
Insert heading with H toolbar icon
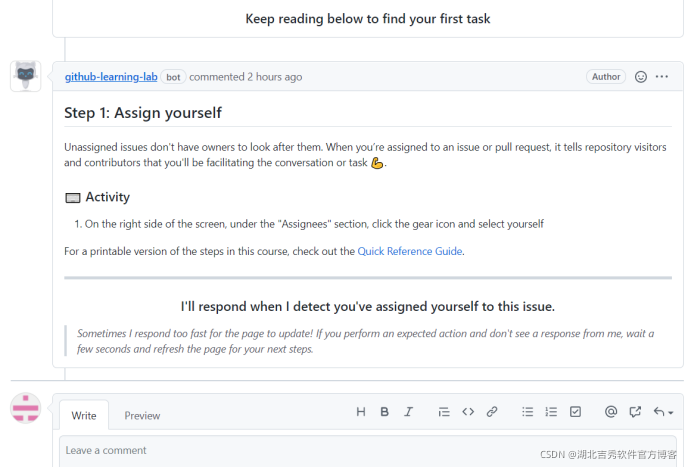(x=361, y=412)
